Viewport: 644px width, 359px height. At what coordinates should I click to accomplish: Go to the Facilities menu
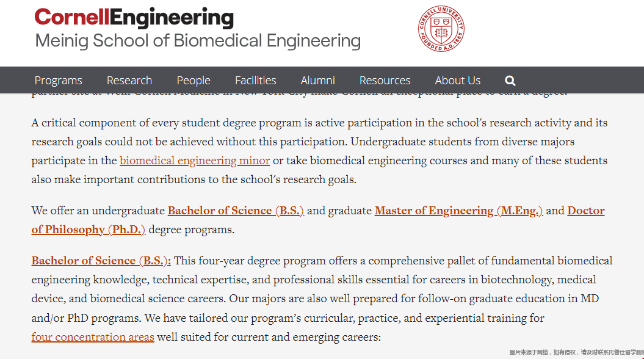[x=256, y=81]
